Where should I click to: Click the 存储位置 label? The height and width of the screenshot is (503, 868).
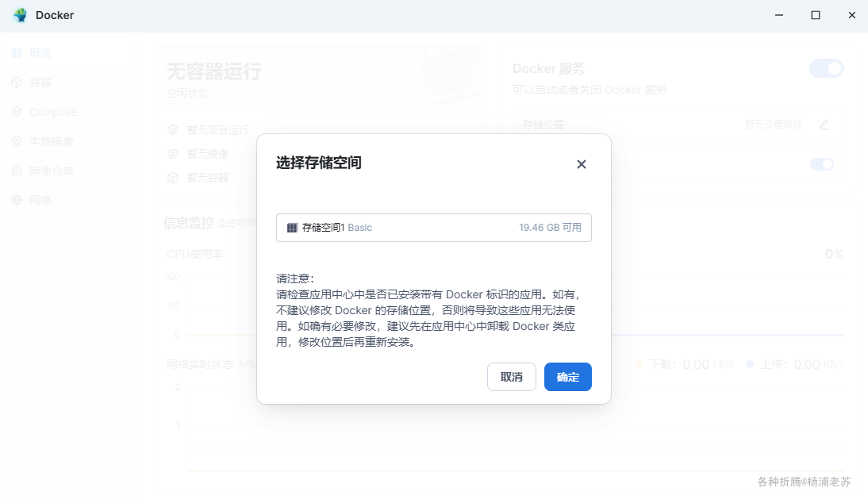coord(543,125)
